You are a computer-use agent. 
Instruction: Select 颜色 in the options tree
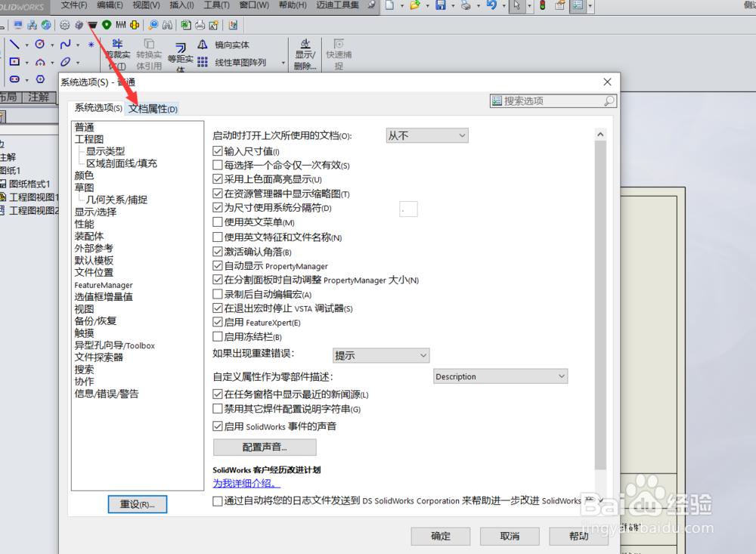(85, 175)
